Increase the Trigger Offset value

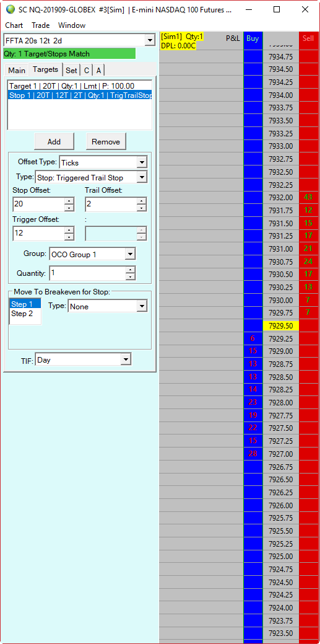(69, 231)
